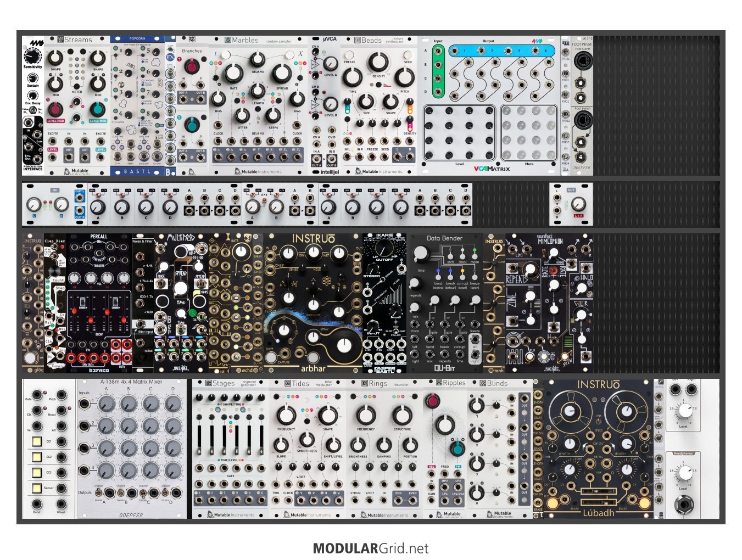The height and width of the screenshot is (560, 742).
Task: Toggle the CC1 button on the MIDI module
Action: (x=37, y=441)
